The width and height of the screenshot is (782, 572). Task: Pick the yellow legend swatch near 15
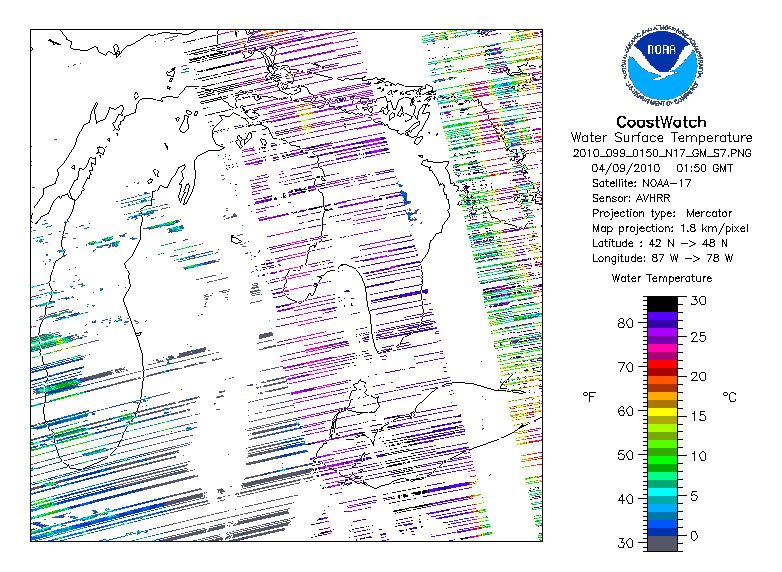662,412
